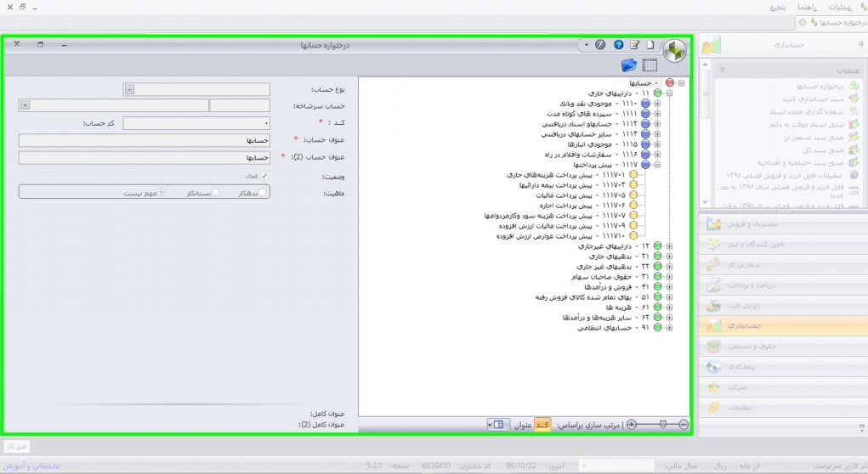Viewport: 868px width, 474px height.
Task: Open صدور سند كل operation link
Action: point(823,150)
